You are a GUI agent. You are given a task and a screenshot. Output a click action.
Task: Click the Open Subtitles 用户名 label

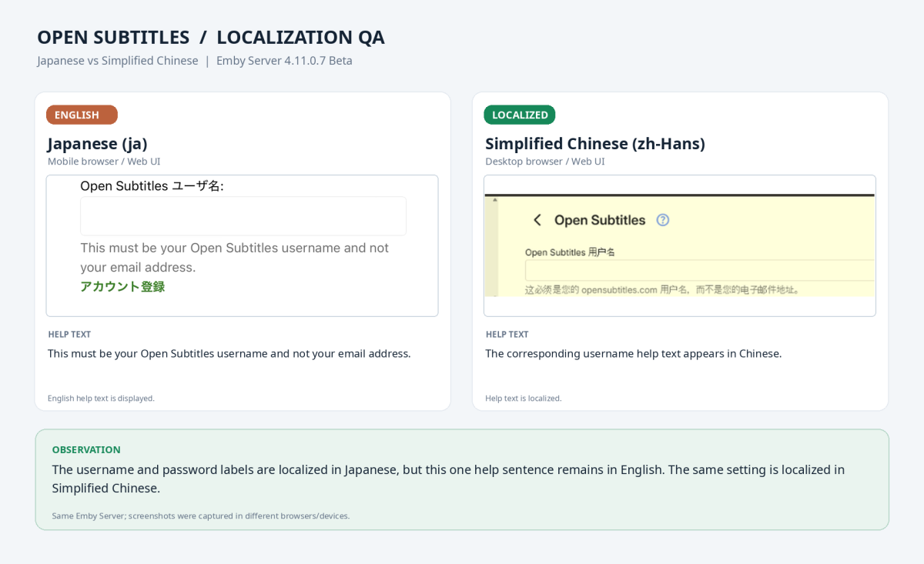pyautogui.click(x=570, y=252)
